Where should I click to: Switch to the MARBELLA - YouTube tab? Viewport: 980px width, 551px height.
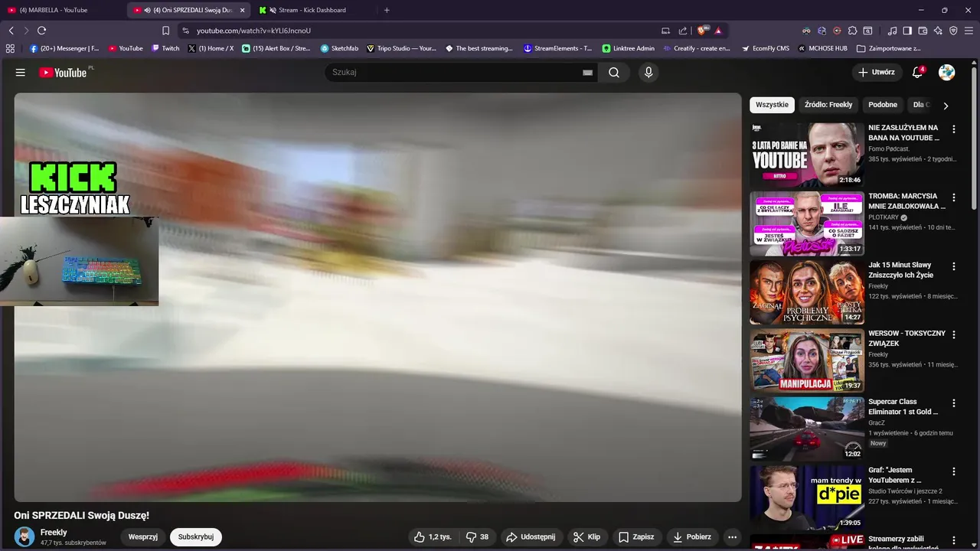pos(61,10)
